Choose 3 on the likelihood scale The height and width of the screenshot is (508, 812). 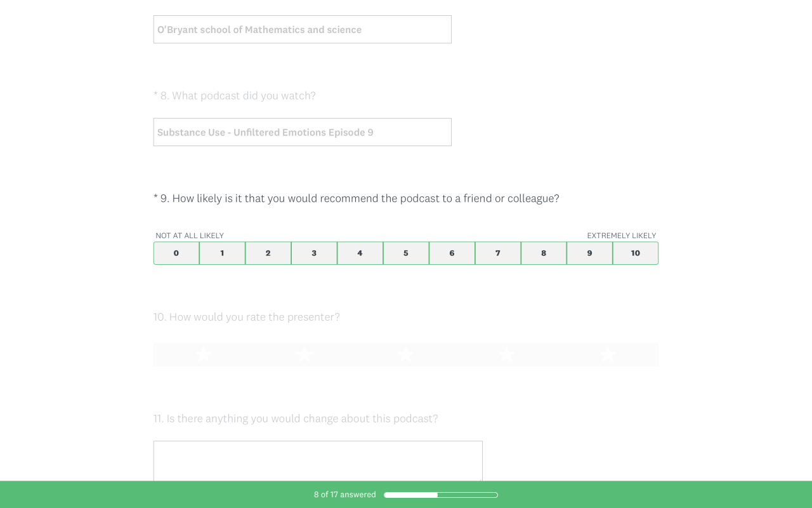tap(314, 253)
